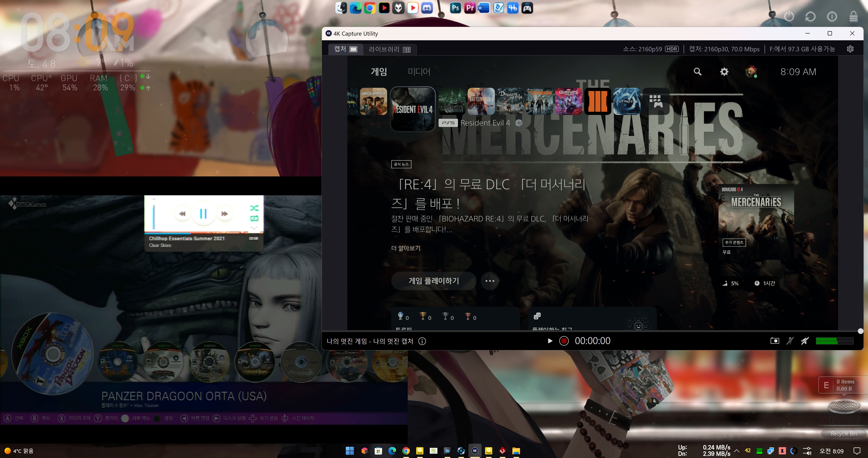Image resolution: width=868 pixels, height=458 pixels.
Task: Open the Mercenaries 추가 콘텐츠 card
Action: [756, 222]
